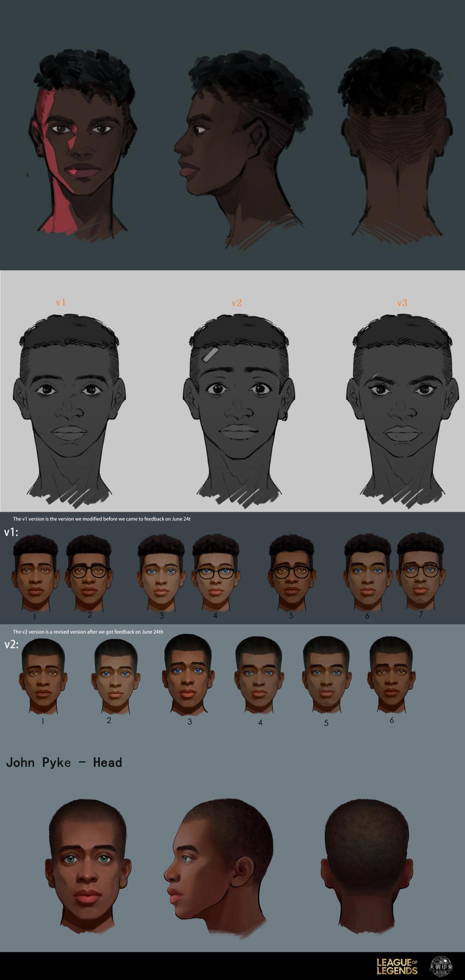Click the white 'v1:' row label
The width and height of the screenshot is (465, 980).
pos(11,532)
